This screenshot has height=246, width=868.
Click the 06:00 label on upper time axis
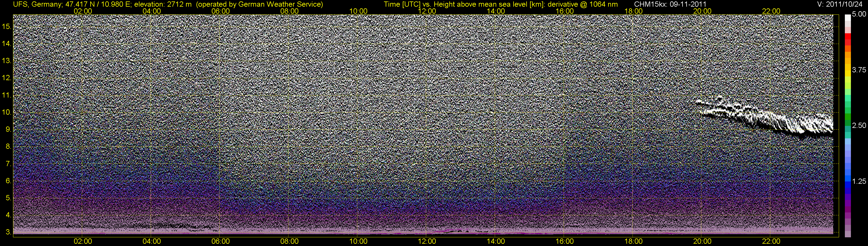click(220, 11)
